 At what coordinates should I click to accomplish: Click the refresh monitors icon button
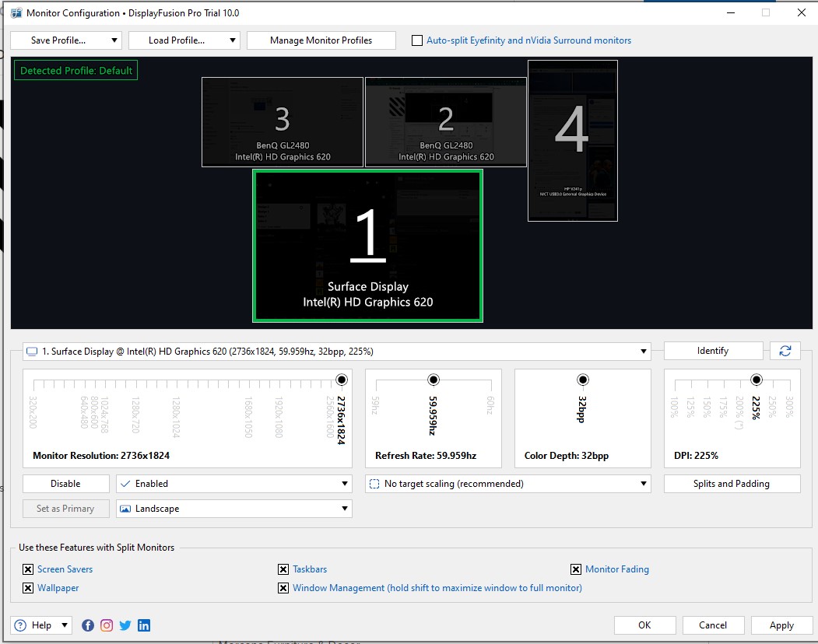click(x=785, y=351)
